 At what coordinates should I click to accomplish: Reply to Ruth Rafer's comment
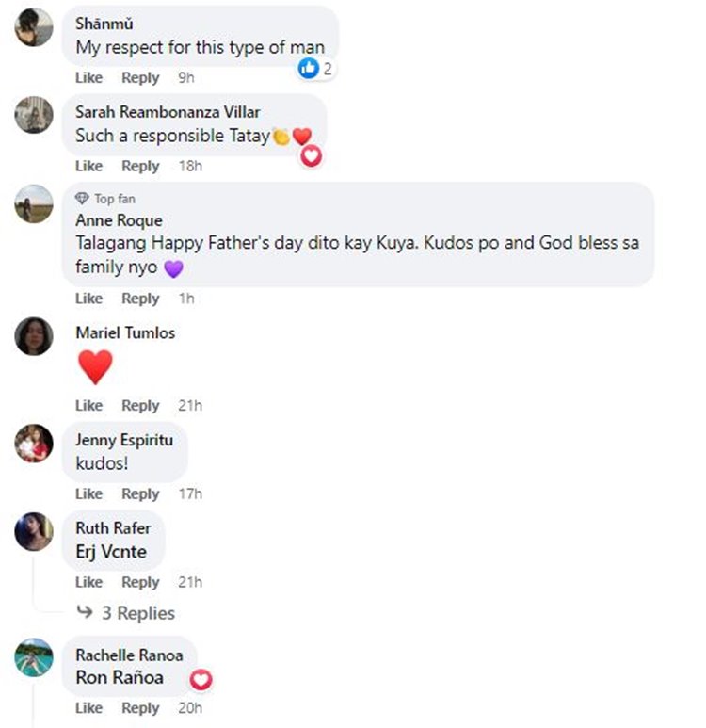click(x=140, y=582)
